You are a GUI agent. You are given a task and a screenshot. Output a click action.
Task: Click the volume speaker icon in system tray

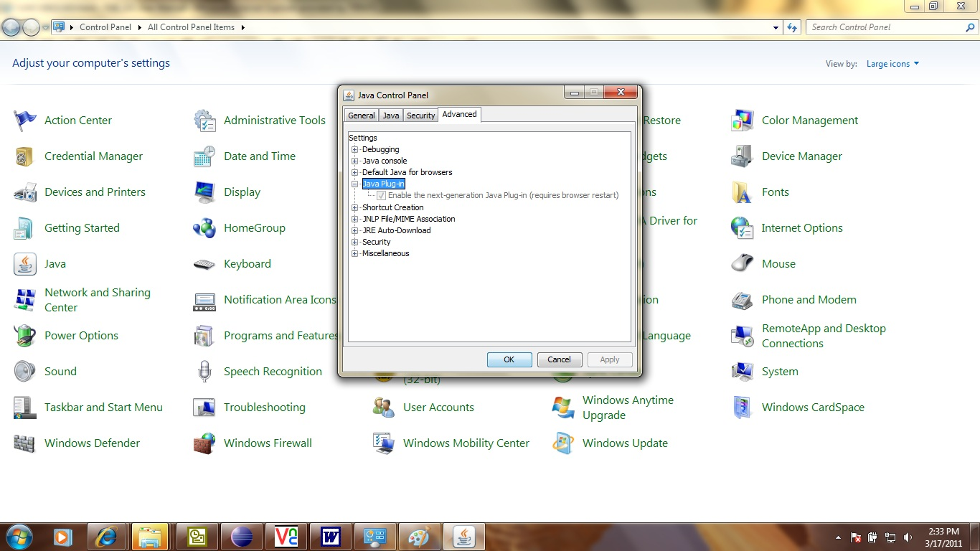point(908,537)
